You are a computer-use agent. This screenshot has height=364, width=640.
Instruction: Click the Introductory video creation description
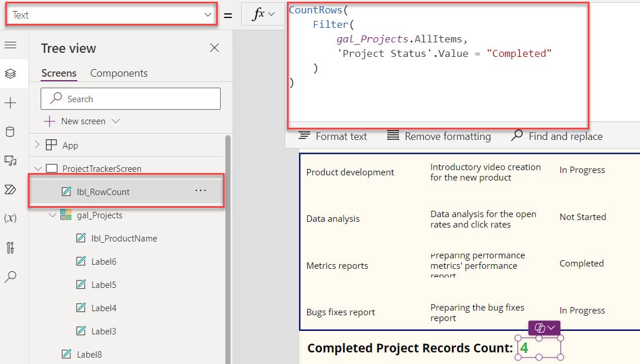pos(486,172)
